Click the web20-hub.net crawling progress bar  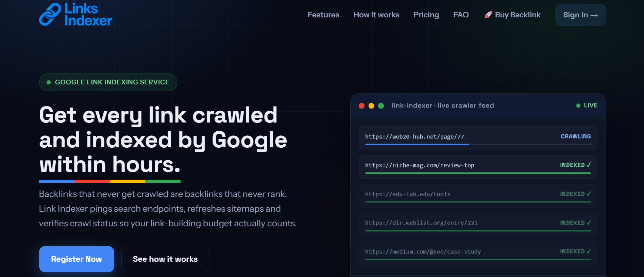(x=478, y=144)
